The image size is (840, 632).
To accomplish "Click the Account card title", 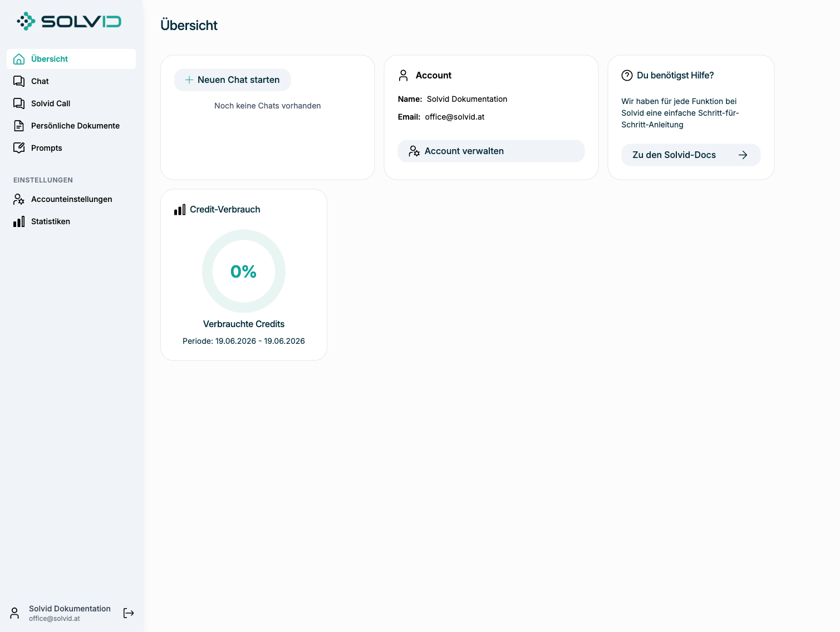I will (x=434, y=75).
